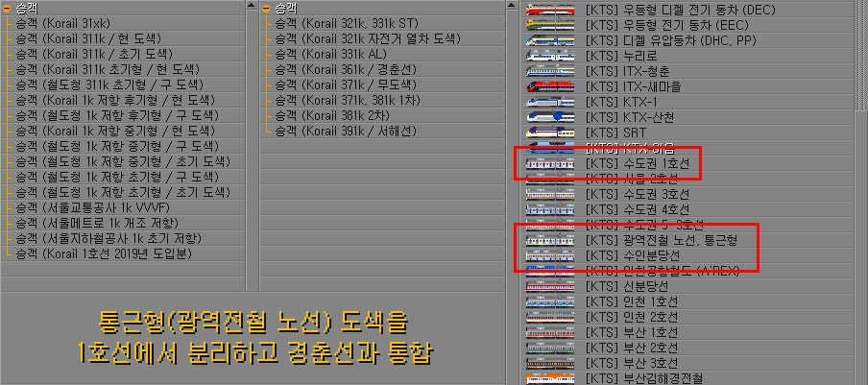Choose 승객 (Korail 361k / 경춘선)
The width and height of the screenshot is (868, 385).
(x=346, y=70)
